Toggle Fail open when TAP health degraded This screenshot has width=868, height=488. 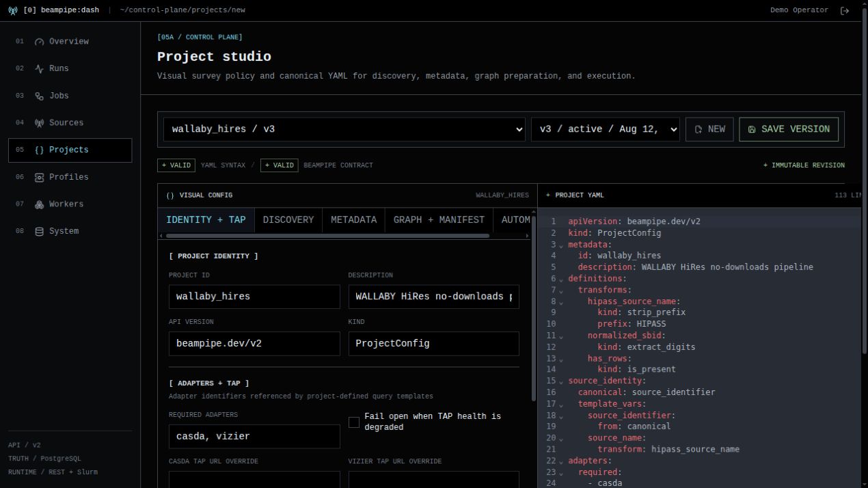[354, 422]
